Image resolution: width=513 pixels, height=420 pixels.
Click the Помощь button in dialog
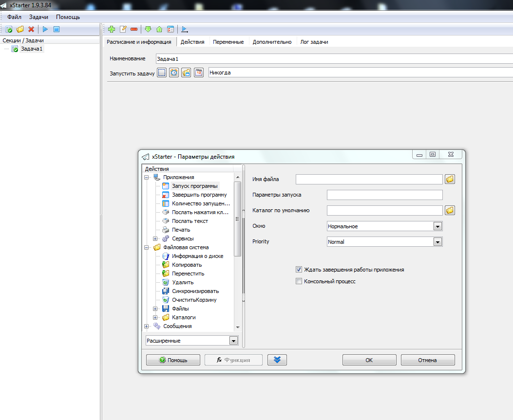pos(173,360)
